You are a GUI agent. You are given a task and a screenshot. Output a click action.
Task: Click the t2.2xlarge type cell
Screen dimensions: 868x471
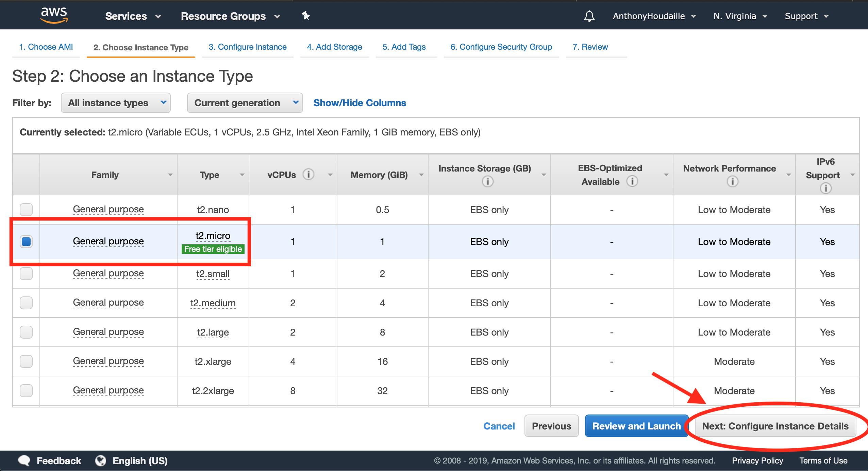point(213,391)
